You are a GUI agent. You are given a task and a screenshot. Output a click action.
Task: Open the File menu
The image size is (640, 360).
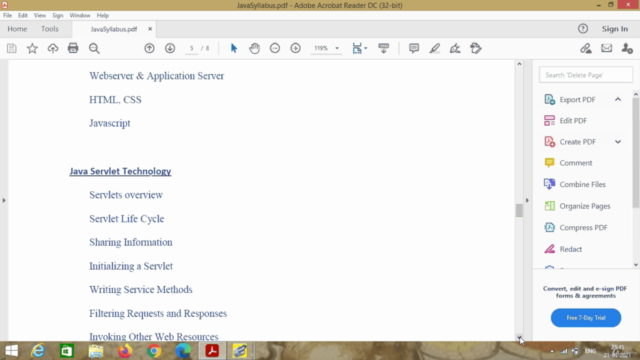coord(7,16)
